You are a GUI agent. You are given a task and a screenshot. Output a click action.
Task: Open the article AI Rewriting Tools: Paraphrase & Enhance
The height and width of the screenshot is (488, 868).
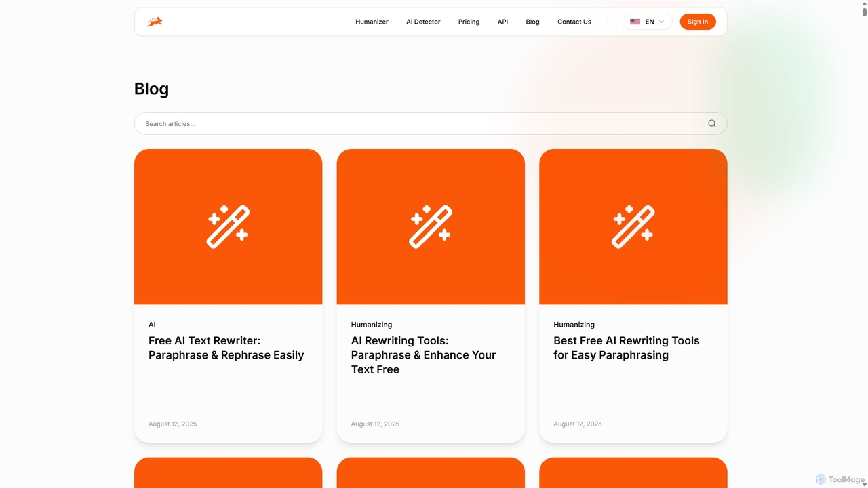point(423,355)
